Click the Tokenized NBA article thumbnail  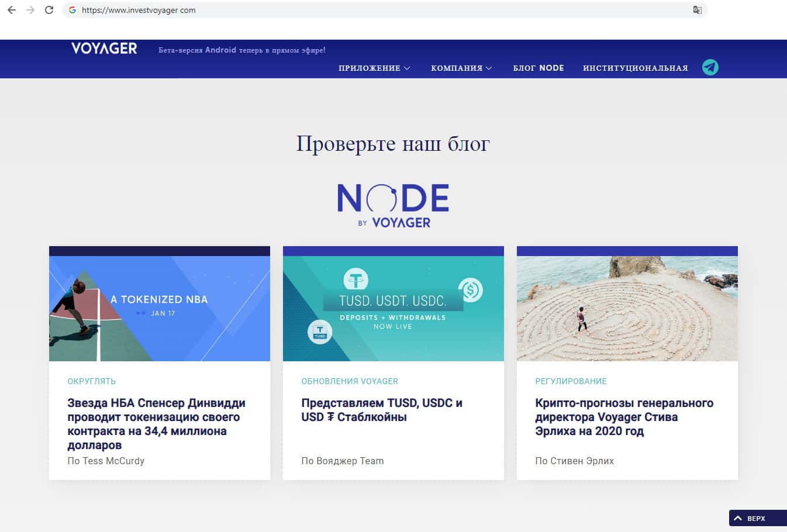pyautogui.click(x=160, y=308)
